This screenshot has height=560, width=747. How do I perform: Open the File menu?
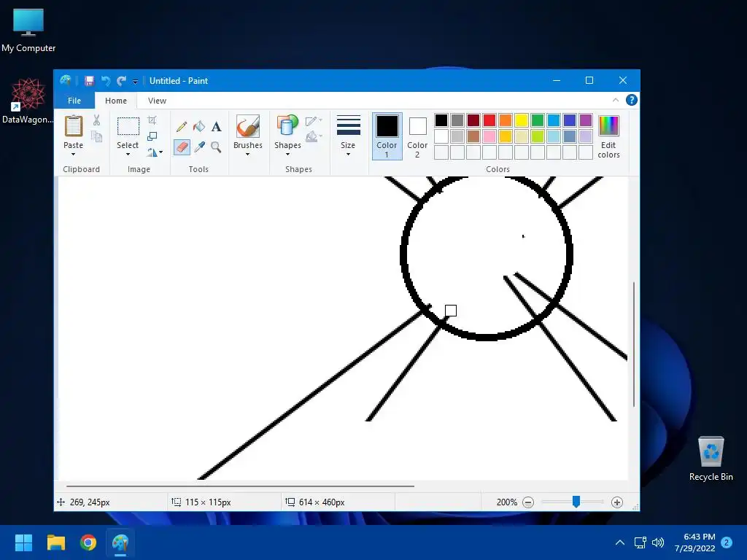pyautogui.click(x=74, y=101)
